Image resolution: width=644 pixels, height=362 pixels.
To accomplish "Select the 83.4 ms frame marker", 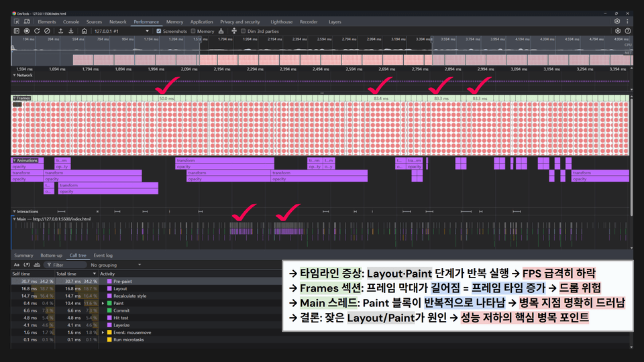I will click(x=381, y=99).
